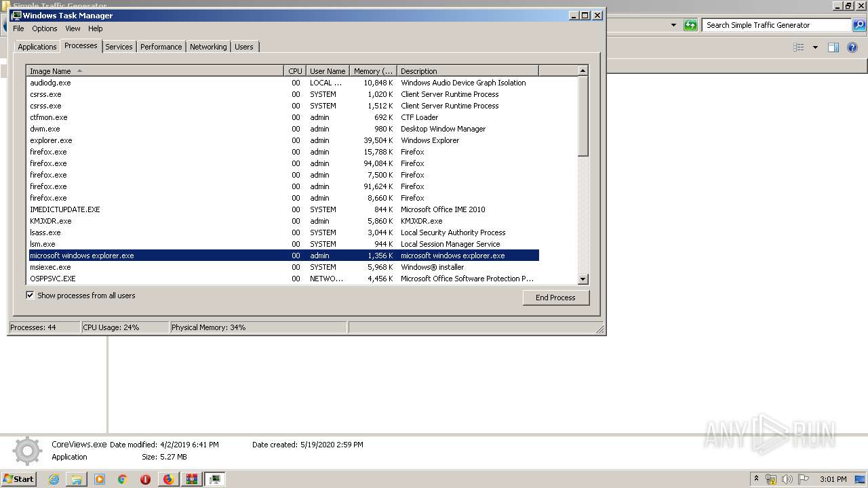Open the network status tray icon
The width and height of the screenshot is (868, 488).
point(771,479)
